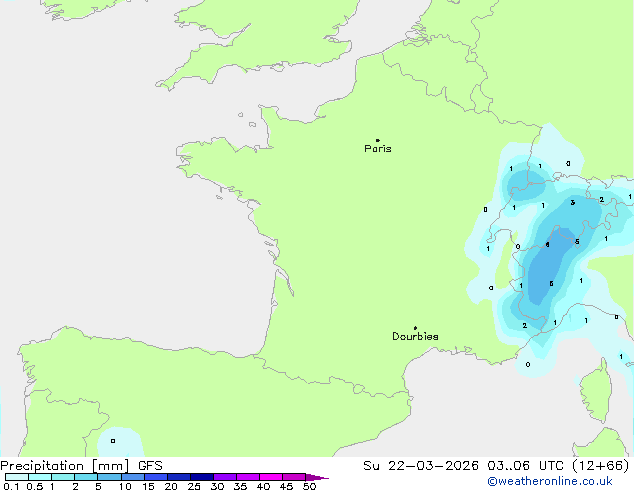634x490 pixels.
Task: Click the '0.1' legend scale value
Action: (11, 486)
